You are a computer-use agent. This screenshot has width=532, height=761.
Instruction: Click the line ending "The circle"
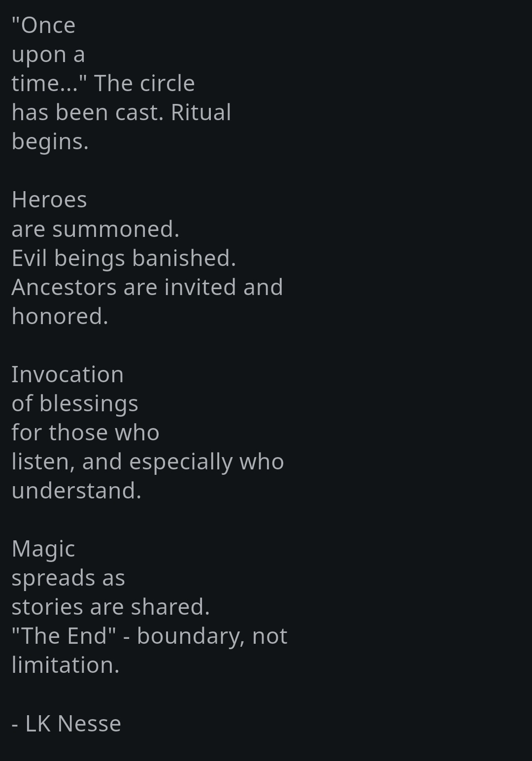click(x=103, y=84)
